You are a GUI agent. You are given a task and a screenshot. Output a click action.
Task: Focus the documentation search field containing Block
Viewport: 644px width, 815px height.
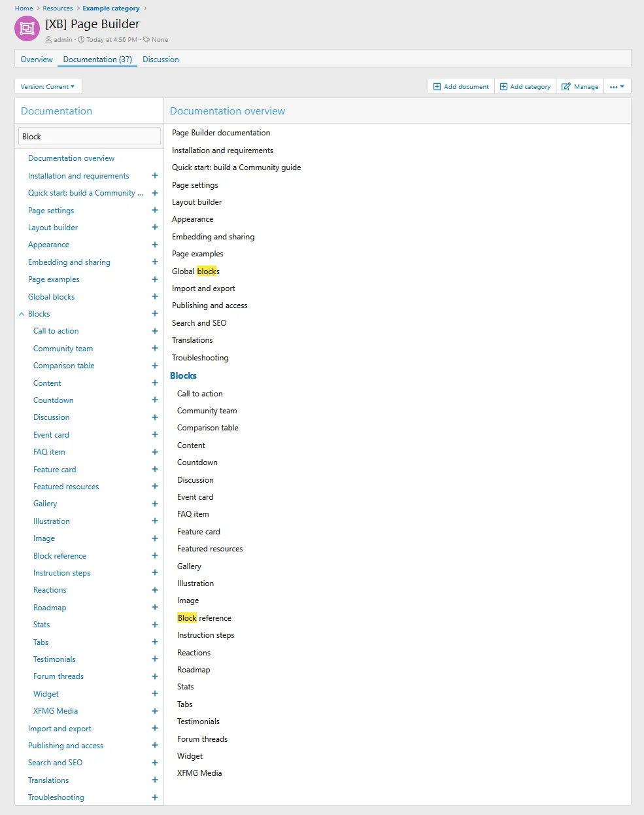pyautogui.click(x=90, y=136)
